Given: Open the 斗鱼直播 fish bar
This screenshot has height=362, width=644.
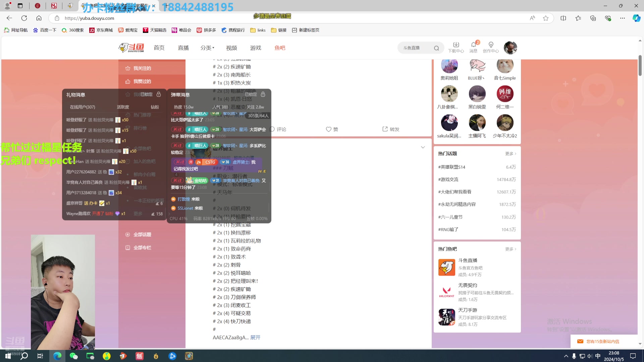Looking at the screenshot, I should (477, 267).
